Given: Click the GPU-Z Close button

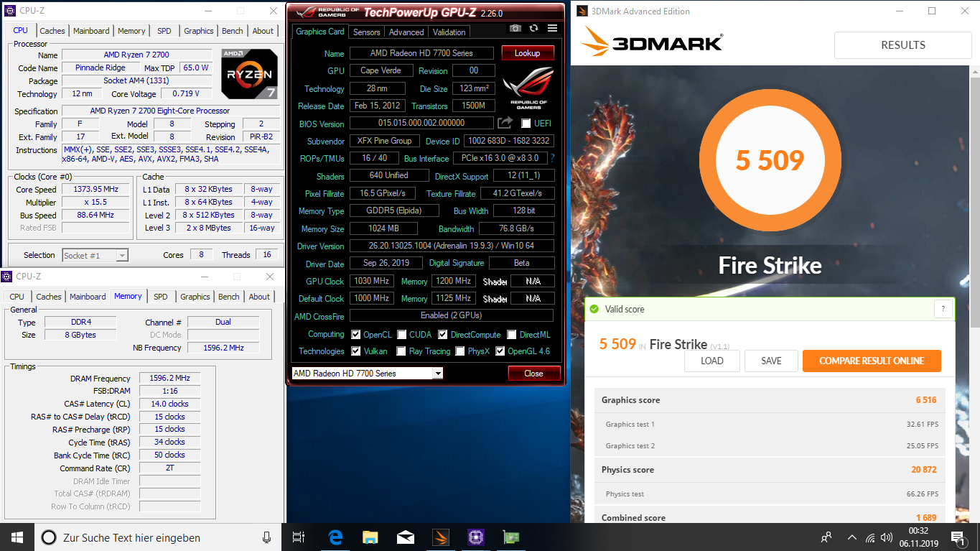Looking at the screenshot, I should click(x=533, y=374).
